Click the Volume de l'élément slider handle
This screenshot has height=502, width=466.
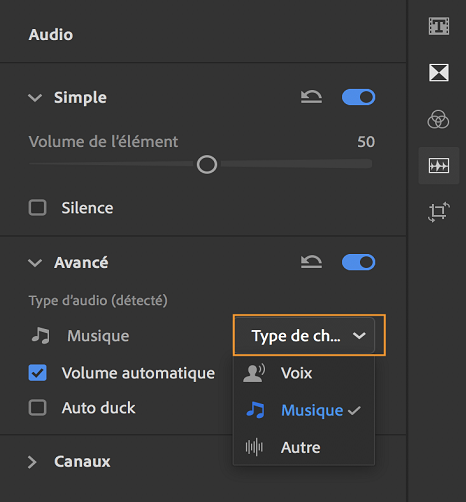[x=207, y=164]
